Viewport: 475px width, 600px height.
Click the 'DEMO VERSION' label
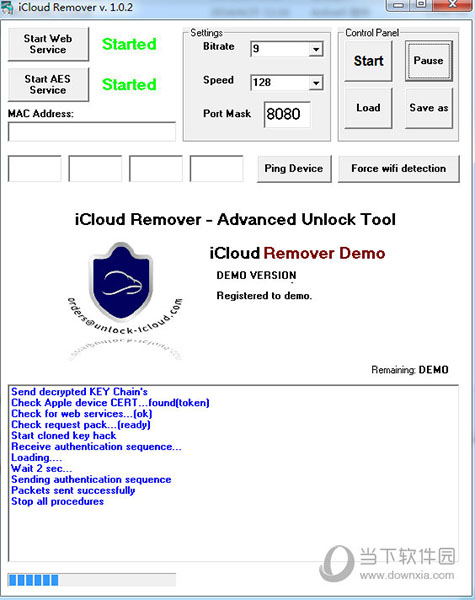point(256,276)
